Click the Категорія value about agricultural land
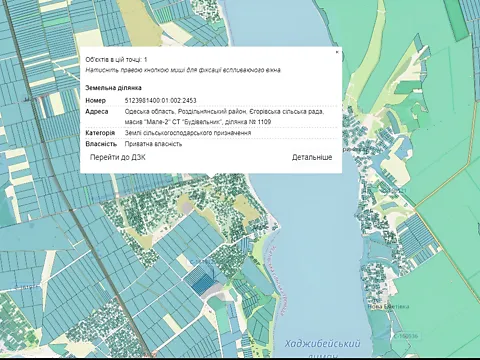480x360 pixels. click(188, 133)
